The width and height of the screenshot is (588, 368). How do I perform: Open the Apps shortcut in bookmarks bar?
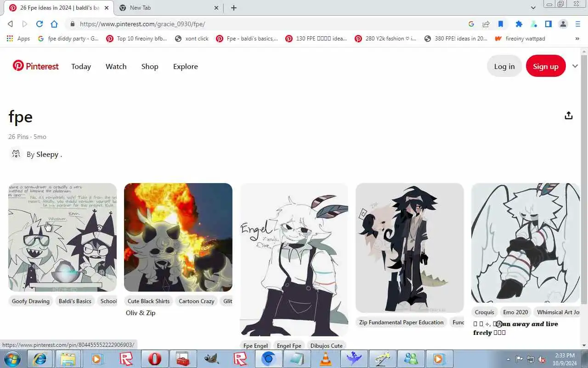point(18,39)
